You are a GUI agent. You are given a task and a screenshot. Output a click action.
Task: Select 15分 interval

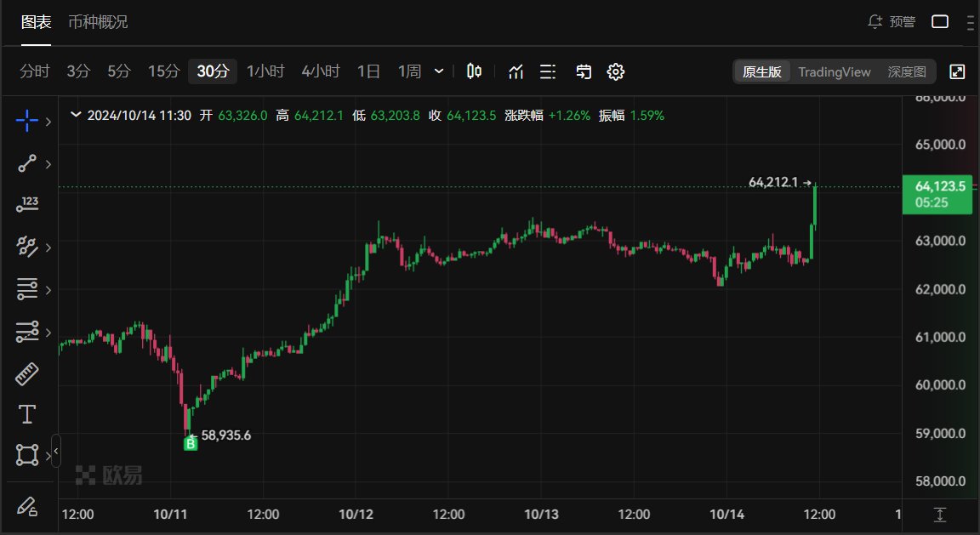tap(163, 71)
